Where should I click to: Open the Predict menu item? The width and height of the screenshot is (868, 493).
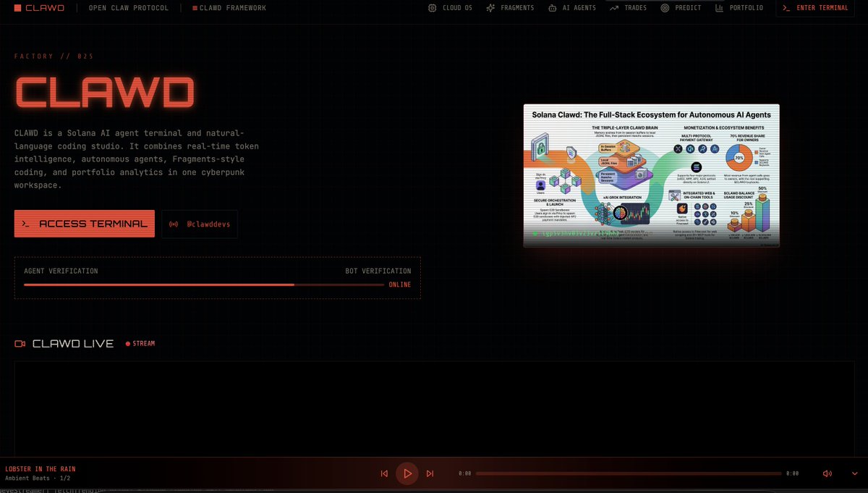click(x=681, y=8)
